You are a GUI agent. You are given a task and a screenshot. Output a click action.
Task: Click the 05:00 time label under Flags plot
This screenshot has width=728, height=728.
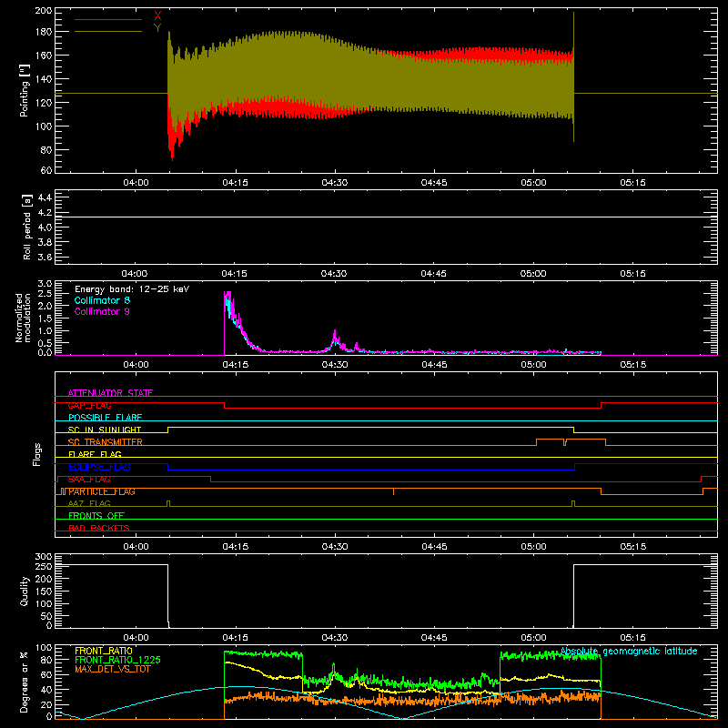click(x=533, y=547)
